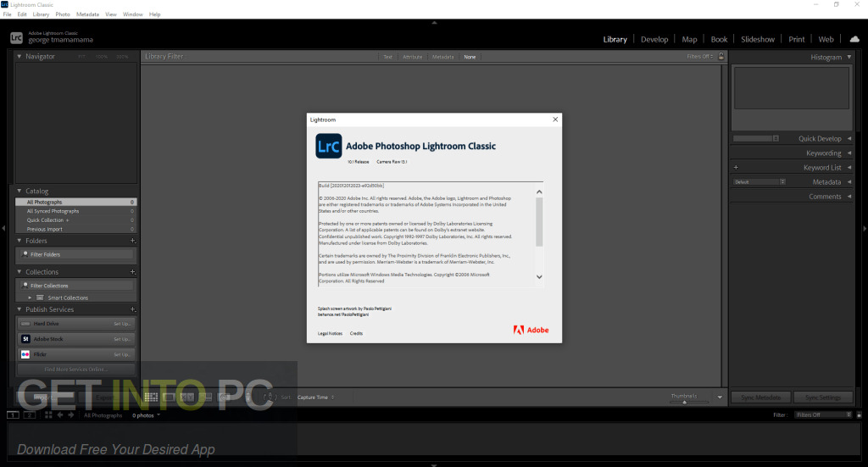Add a keyword via Keyword List plus
Image resolution: width=868 pixels, height=467 pixels.
pos(736,167)
